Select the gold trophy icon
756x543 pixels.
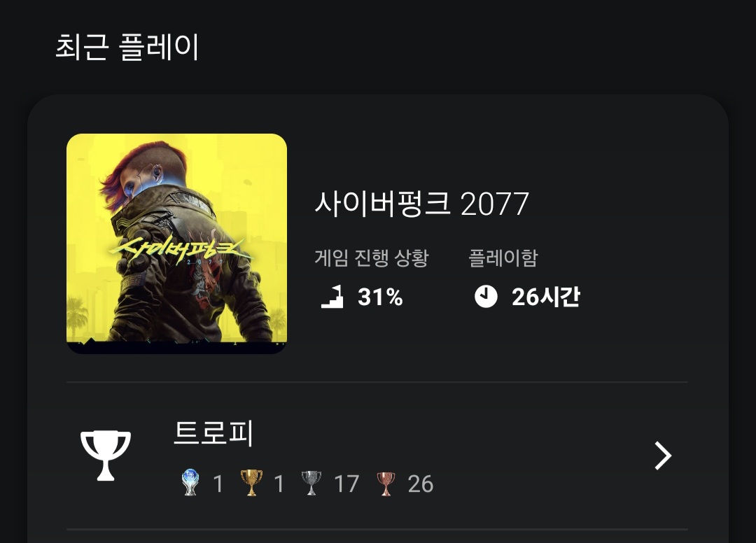[251, 483]
